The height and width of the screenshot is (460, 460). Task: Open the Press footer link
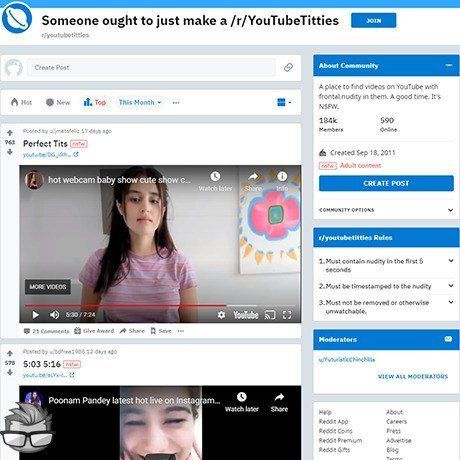tap(393, 431)
